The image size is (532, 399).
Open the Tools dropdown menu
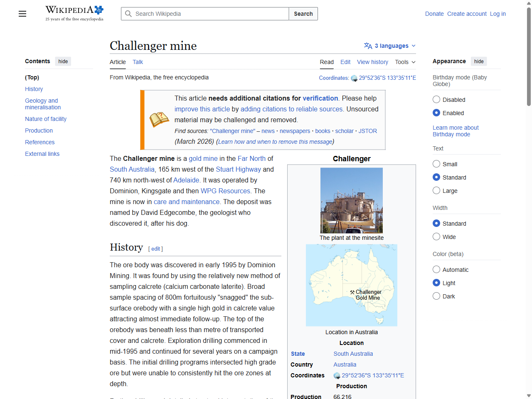point(405,62)
